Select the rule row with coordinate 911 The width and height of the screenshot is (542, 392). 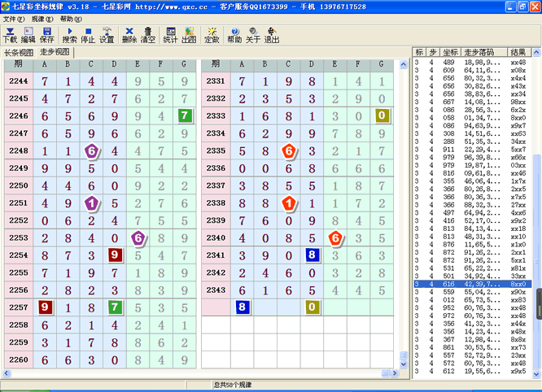(472, 149)
